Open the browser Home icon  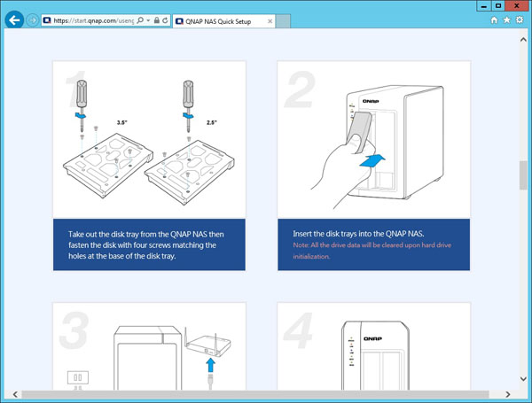click(x=495, y=20)
